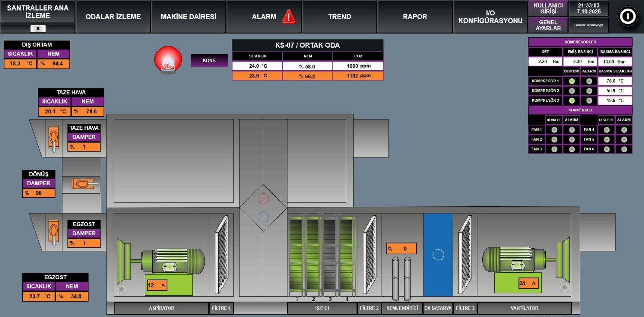This screenshot has width=644, height=317.
Task: Edit the room temperature setpoint 24.0 °C
Action: click(x=257, y=66)
